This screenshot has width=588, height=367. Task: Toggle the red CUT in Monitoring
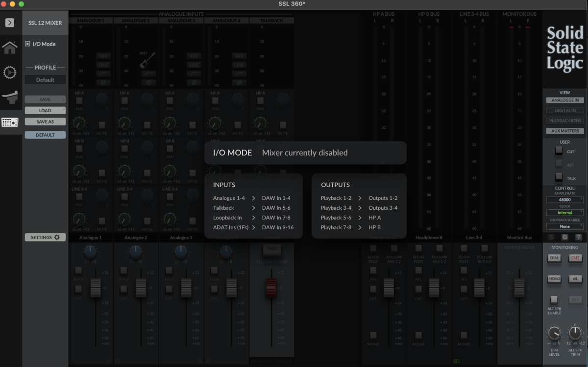pyautogui.click(x=575, y=258)
